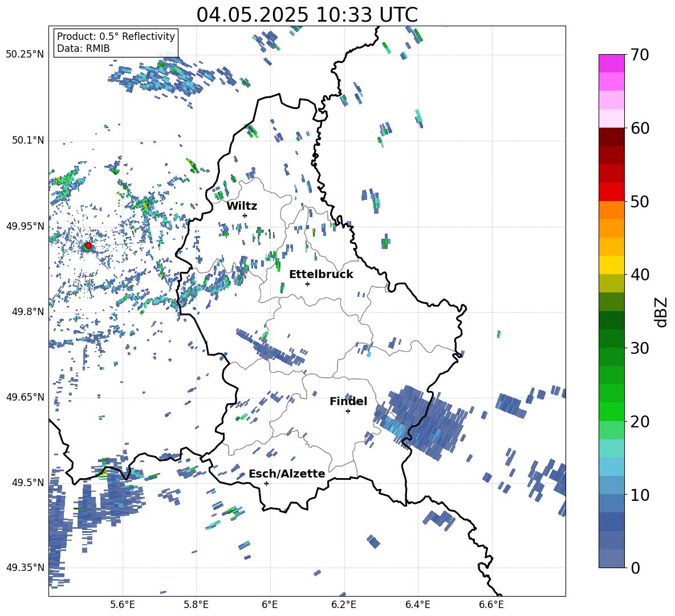Image resolution: width=675 pixels, height=616 pixels.
Task: Click the Product: 0.5° Reflectivity text
Action: coord(116,36)
